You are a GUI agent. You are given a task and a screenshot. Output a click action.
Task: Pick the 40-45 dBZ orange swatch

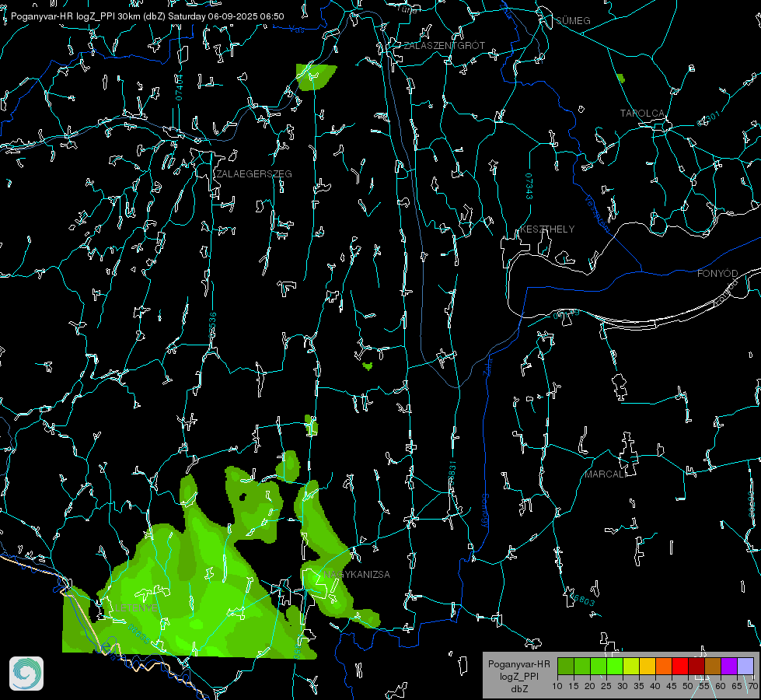tap(664, 666)
